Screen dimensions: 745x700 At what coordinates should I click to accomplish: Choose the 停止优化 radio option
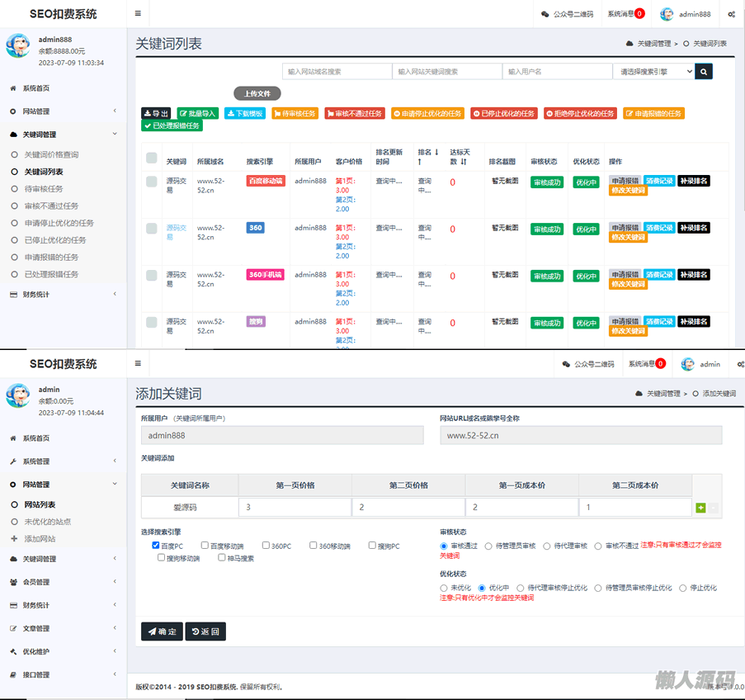683,588
